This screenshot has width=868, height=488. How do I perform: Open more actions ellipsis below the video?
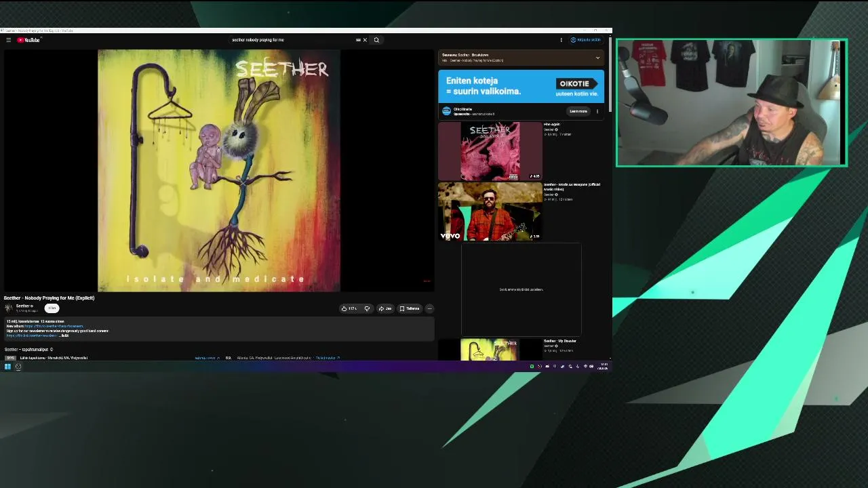pyautogui.click(x=429, y=308)
